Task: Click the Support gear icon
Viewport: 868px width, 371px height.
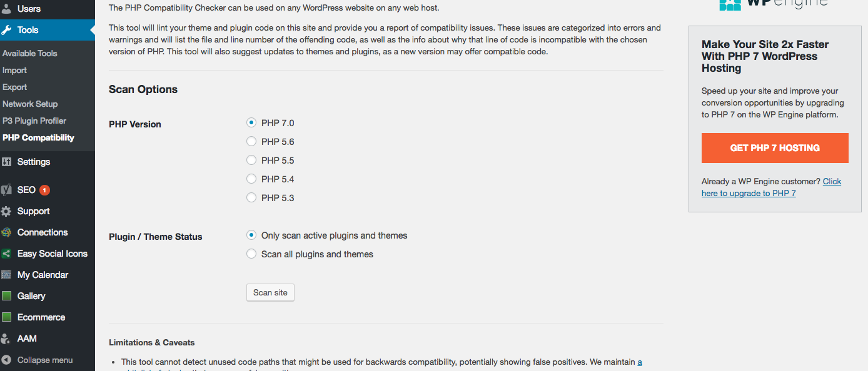Action: 6,211
